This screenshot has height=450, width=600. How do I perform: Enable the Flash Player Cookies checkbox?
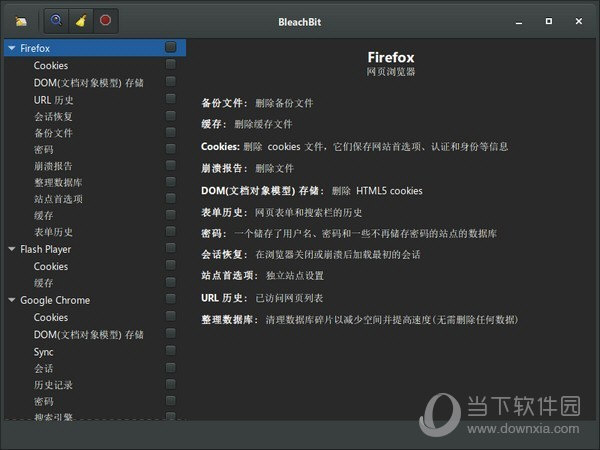click(x=171, y=265)
